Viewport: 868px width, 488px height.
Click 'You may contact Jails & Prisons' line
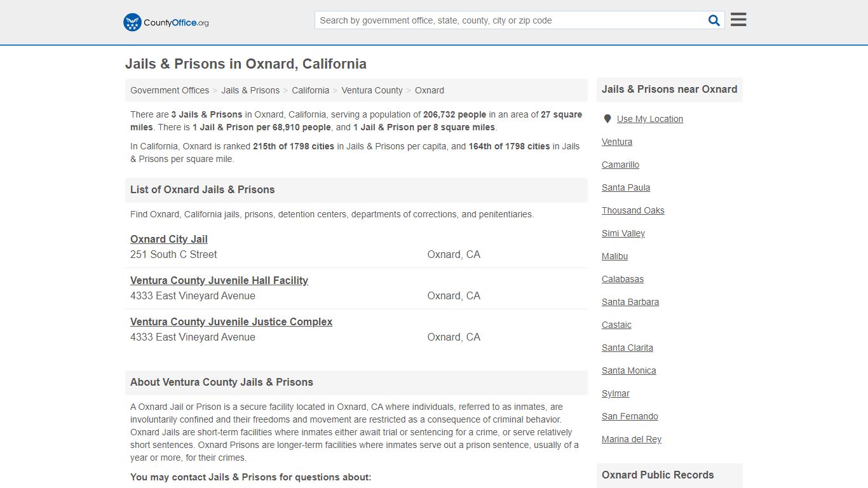[250, 477]
